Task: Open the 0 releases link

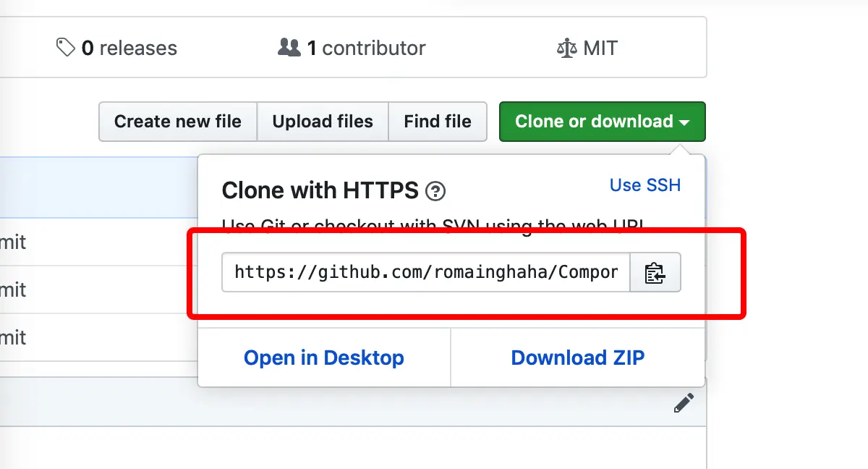Action: 129,48
